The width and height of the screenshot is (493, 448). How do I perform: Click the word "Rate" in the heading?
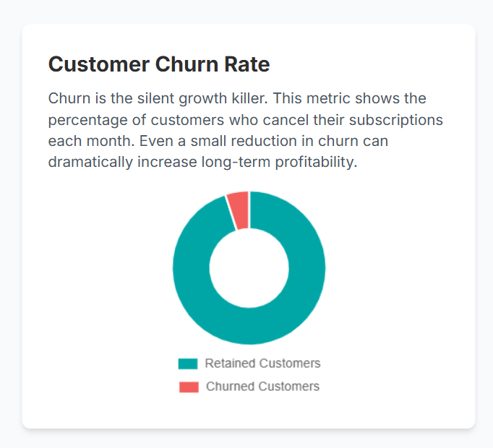(246, 64)
